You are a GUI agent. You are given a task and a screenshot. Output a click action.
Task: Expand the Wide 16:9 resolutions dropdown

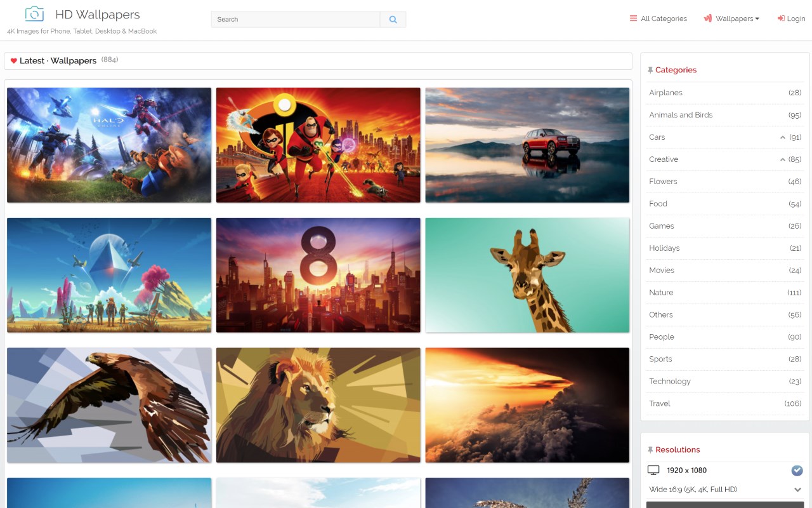(x=725, y=490)
